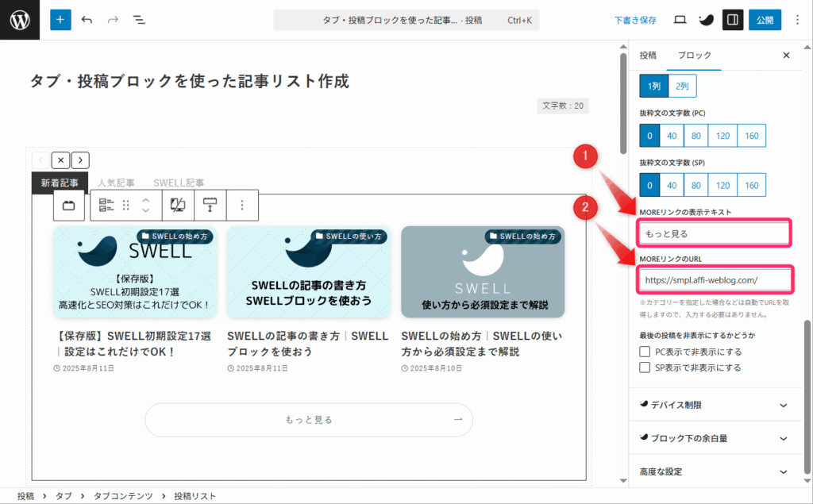Click breadcrumb item タブコンテンツ

coord(123,496)
